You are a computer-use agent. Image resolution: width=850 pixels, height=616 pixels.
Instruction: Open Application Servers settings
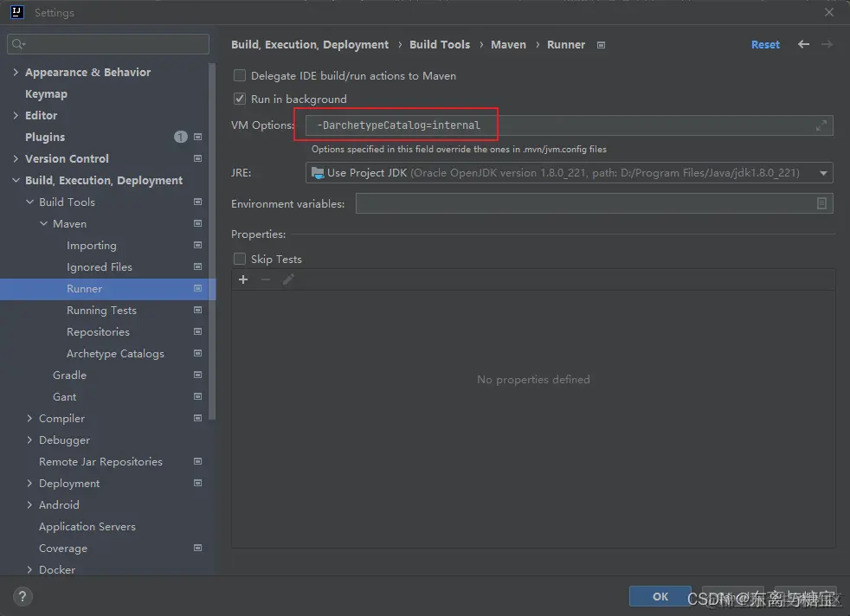87,527
